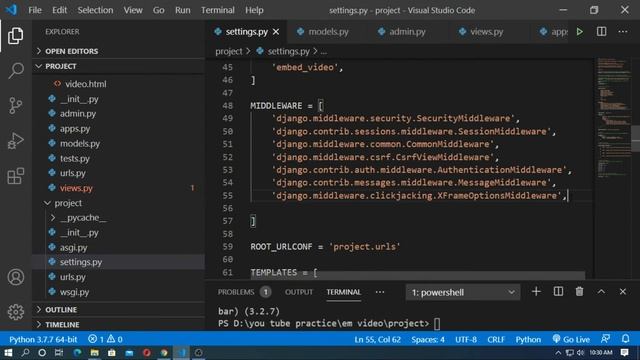
Task: Open the breadcrumb ellipsis after settings.py
Action: [324, 51]
